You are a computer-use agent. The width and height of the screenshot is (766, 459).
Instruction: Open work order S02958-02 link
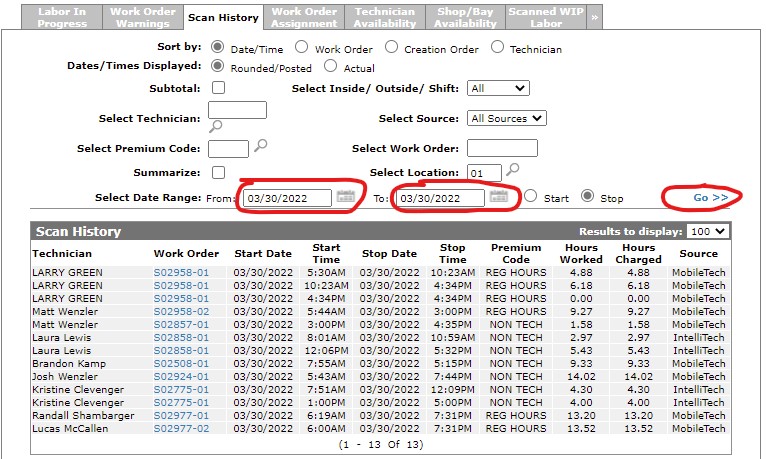tap(181, 311)
